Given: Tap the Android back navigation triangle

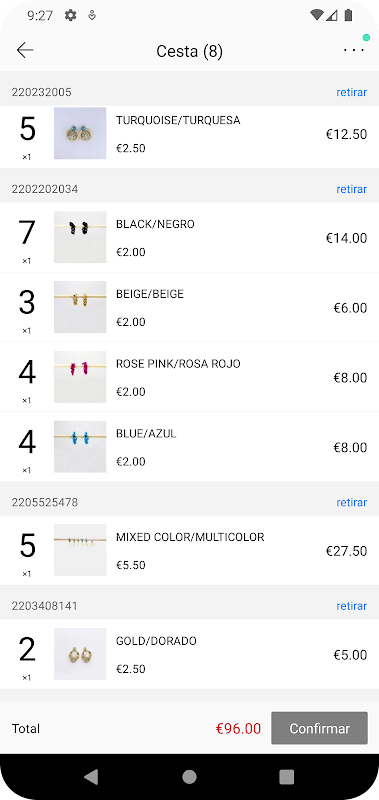Looking at the screenshot, I should coord(91,777).
